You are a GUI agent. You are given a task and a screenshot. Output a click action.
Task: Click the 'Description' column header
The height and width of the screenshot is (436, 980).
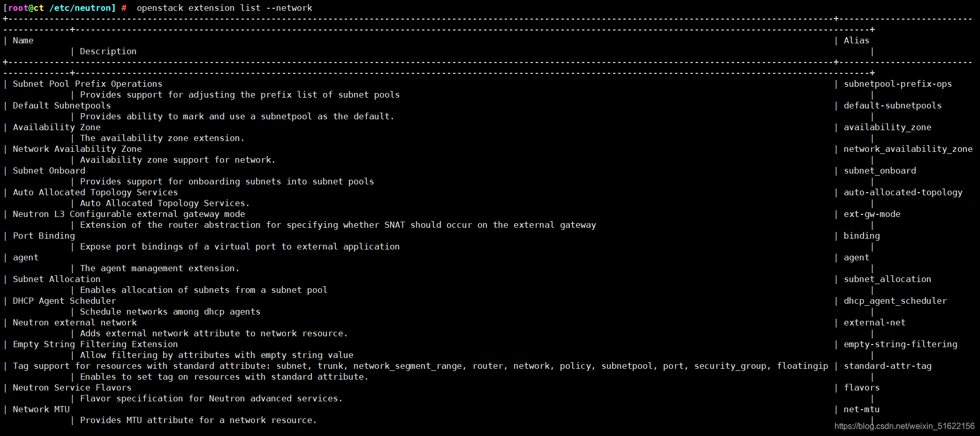(x=108, y=52)
